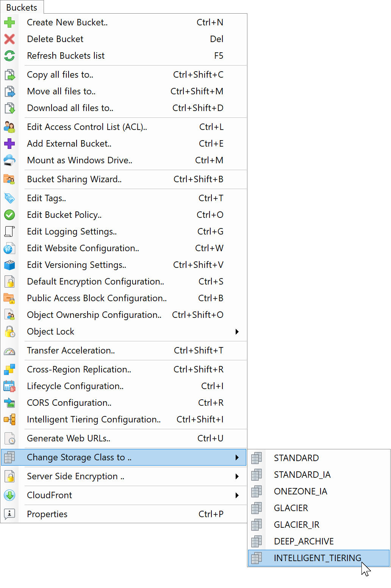Image resolution: width=391 pixels, height=588 pixels.
Task: Open Bucket Sharing Wizard.. entry
Action: point(124,179)
